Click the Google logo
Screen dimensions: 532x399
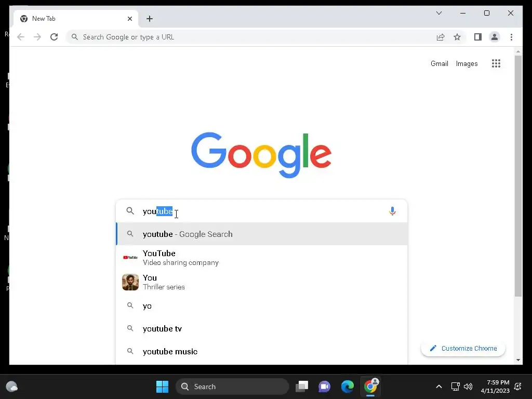261,155
